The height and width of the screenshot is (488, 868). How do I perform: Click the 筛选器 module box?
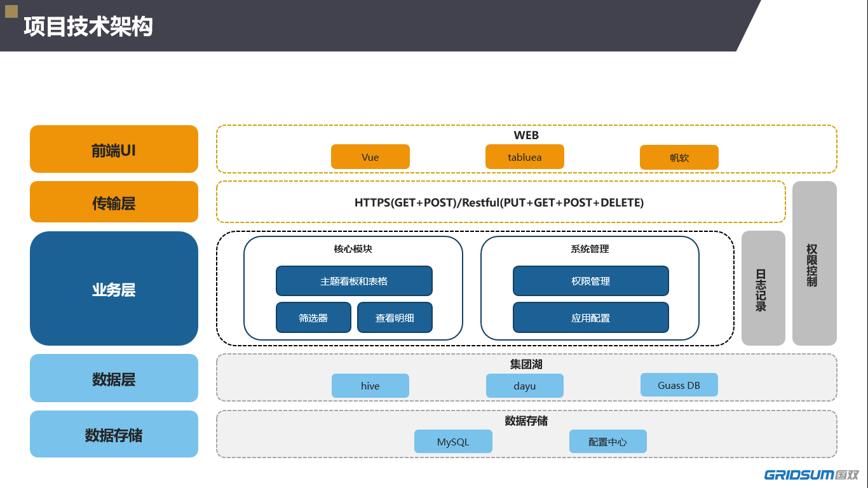[313, 318]
